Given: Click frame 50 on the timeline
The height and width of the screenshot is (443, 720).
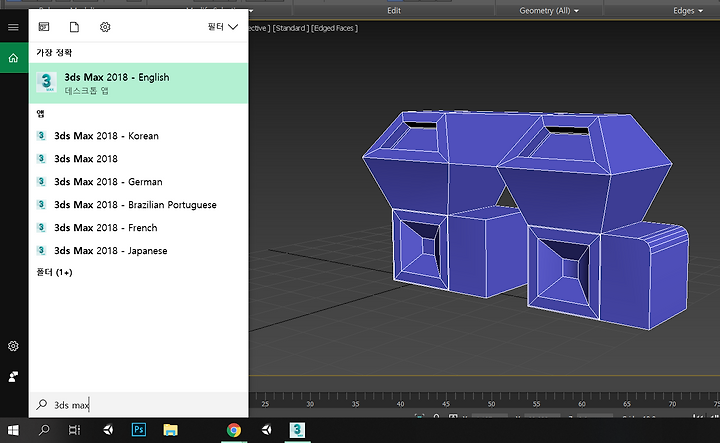Looking at the screenshot, I should [x=491, y=404].
